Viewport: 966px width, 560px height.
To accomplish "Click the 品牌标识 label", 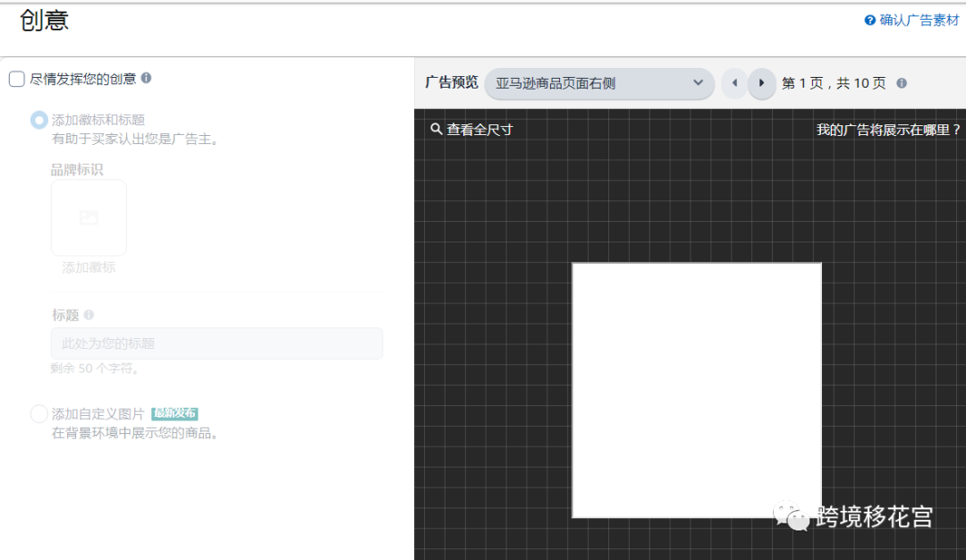I will click(x=77, y=169).
